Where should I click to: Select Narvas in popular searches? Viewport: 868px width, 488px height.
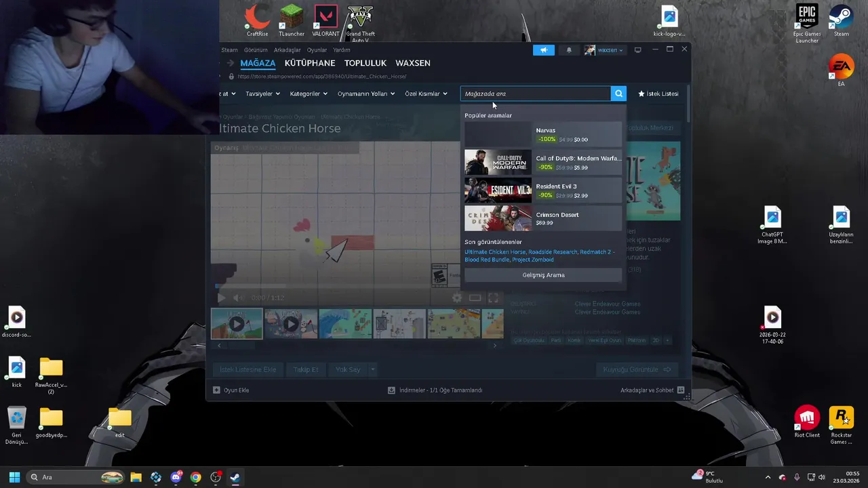542,134
